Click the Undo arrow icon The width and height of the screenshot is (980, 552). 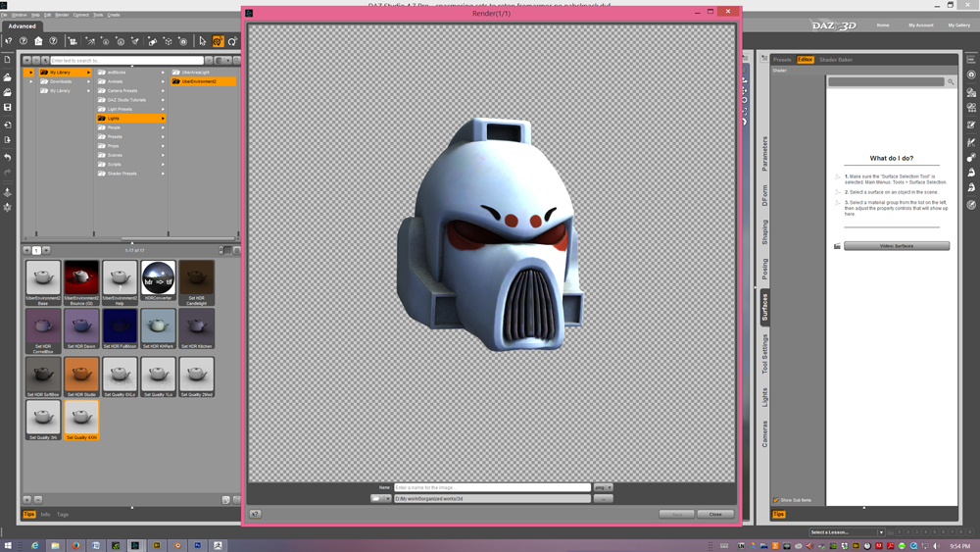point(8,157)
